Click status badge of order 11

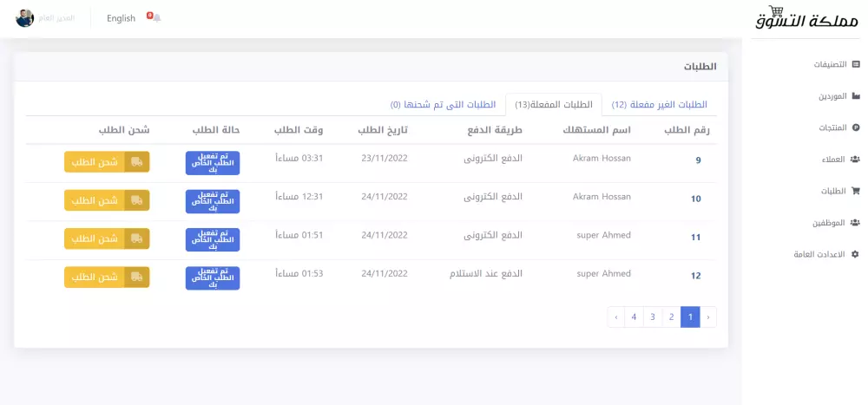[213, 239]
